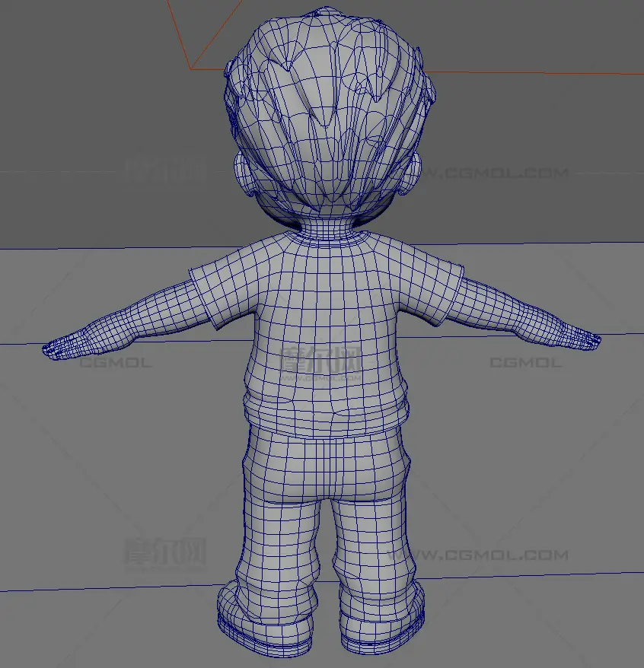Click the character's right ear
Screen dimensions: 644x668
click(x=411, y=173)
